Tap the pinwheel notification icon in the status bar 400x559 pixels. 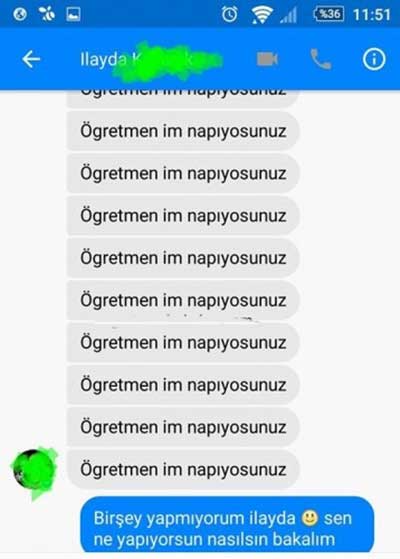tap(47, 14)
